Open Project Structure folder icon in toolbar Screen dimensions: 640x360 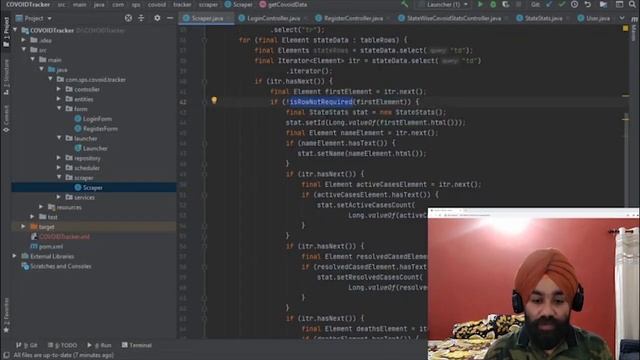tap(603, 4)
